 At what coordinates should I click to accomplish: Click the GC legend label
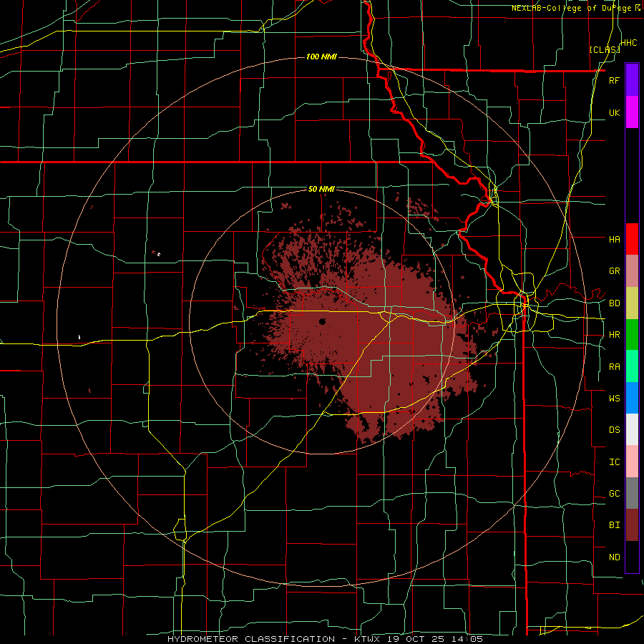click(614, 494)
